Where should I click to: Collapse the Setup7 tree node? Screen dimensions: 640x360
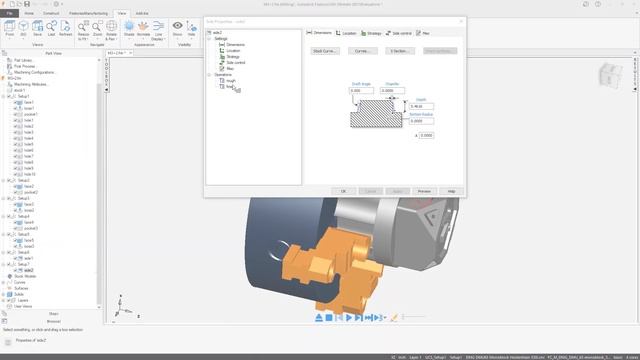[4, 264]
